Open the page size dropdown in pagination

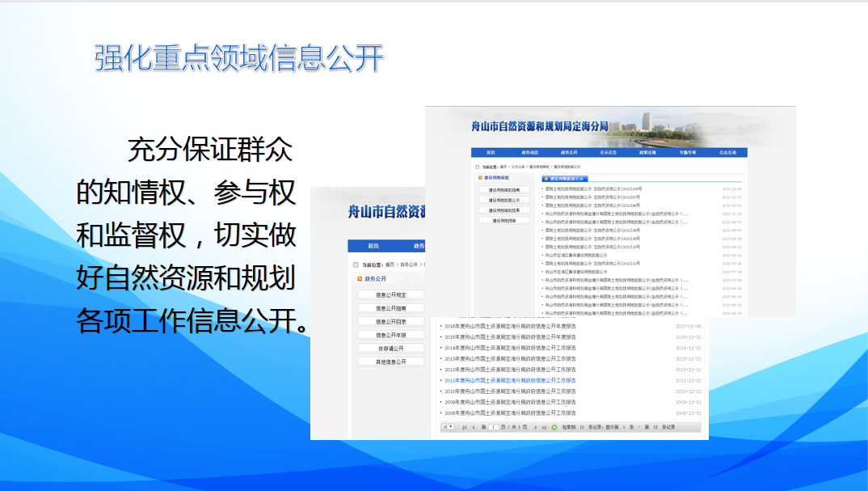pyautogui.click(x=447, y=427)
